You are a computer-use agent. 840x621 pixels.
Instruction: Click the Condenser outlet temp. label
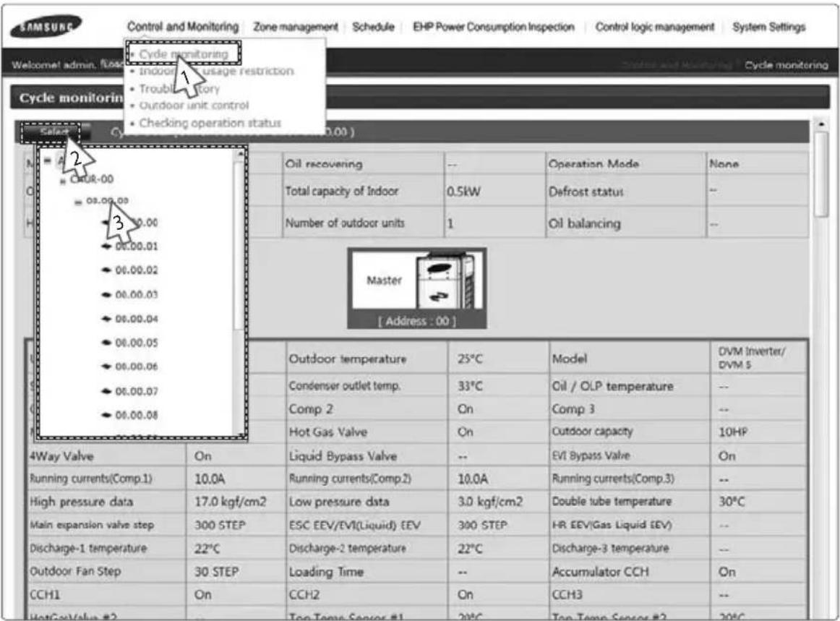coord(345,386)
